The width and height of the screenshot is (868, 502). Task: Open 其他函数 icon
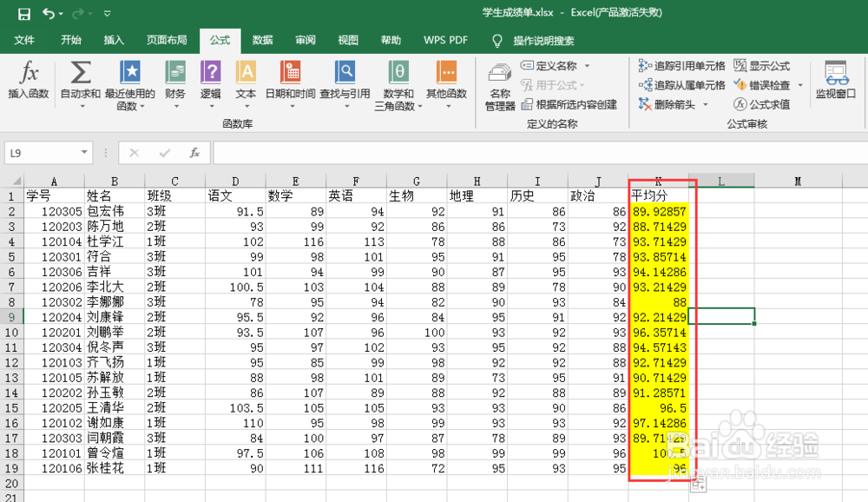(446, 73)
